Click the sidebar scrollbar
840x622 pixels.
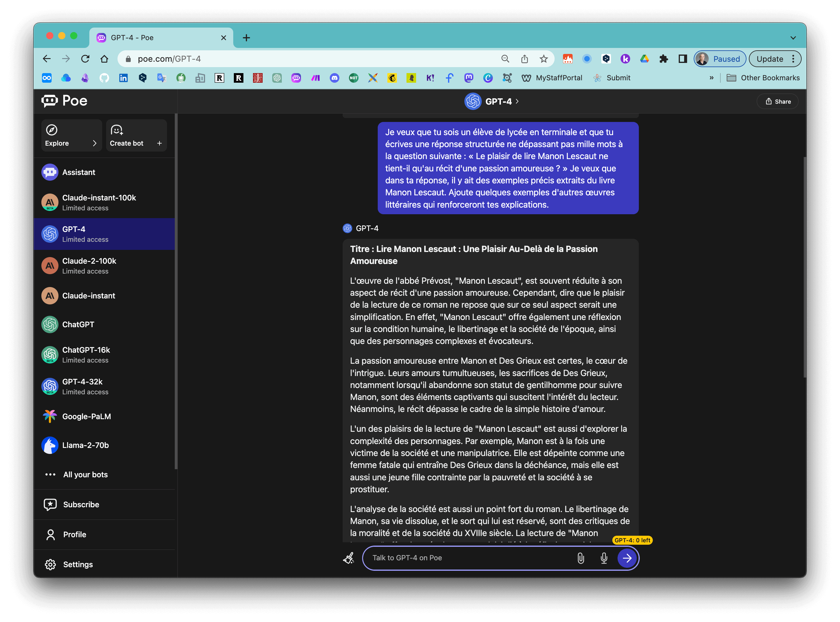click(176, 292)
